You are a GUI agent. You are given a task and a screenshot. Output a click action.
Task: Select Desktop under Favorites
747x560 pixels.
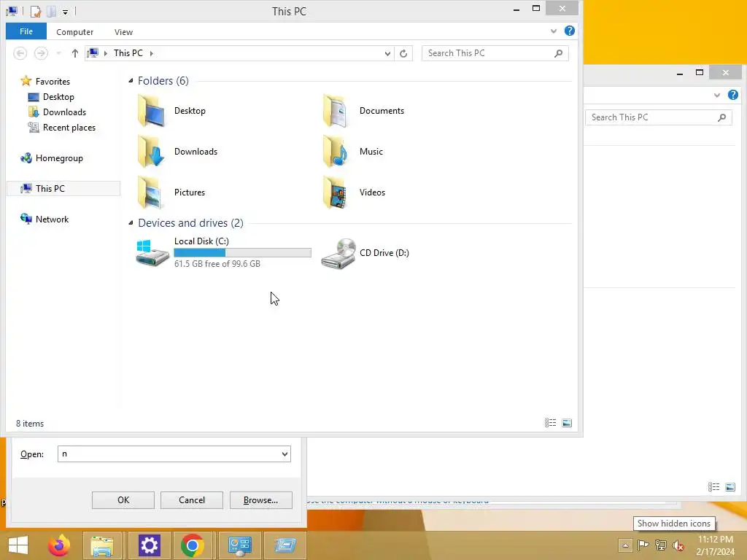(x=58, y=97)
